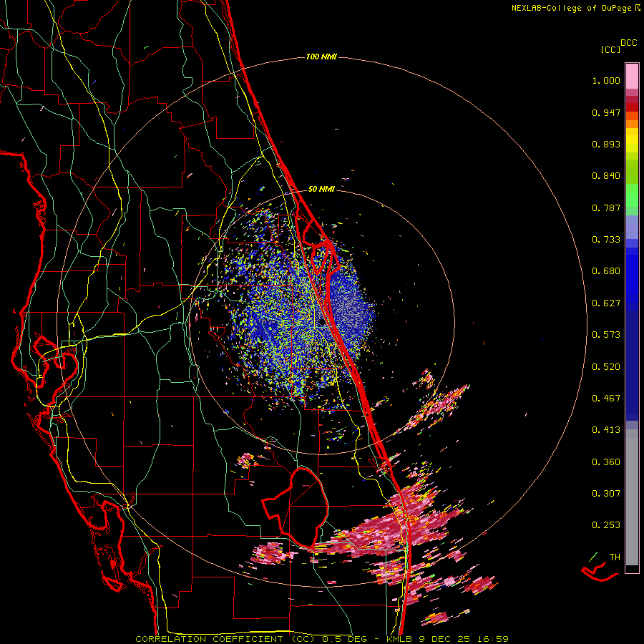Image resolution: width=644 pixels, height=644 pixels.
Task: Click the 0.413 legend value
Action: click(x=606, y=430)
